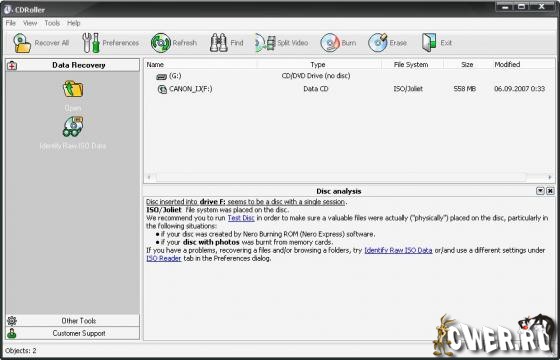Sort list by File System column
The width and height of the screenshot is (560, 360).
pos(412,65)
